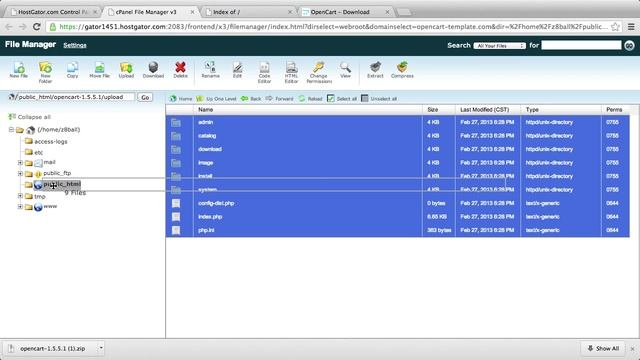Choose the Rename tool
The image size is (640, 360).
point(210,70)
